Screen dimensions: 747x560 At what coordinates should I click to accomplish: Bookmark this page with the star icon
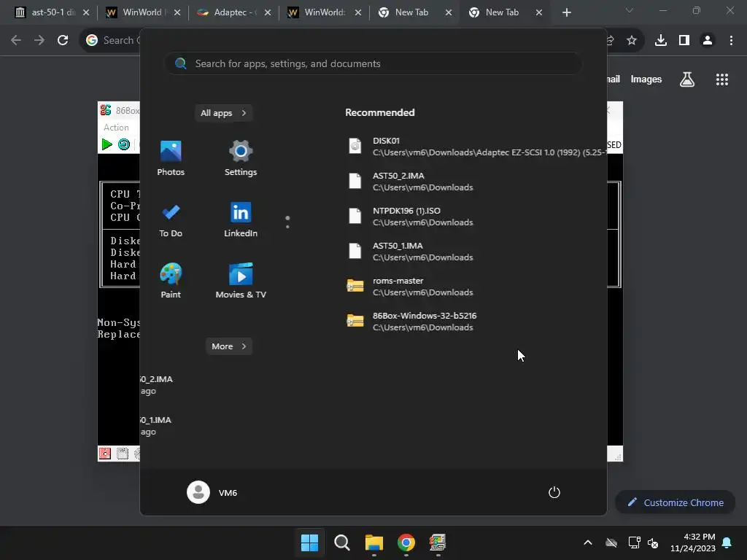point(632,40)
